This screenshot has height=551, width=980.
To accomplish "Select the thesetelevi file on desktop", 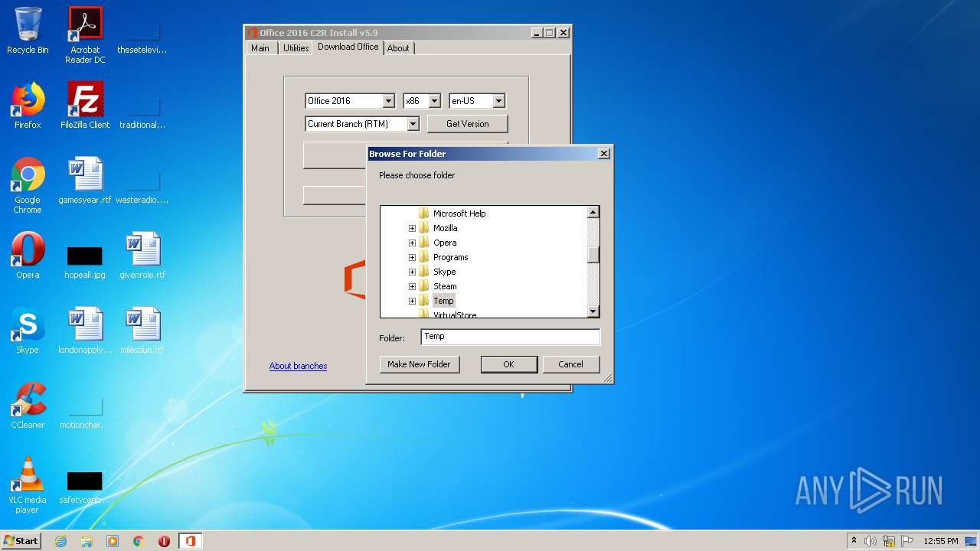I will click(x=142, y=37).
